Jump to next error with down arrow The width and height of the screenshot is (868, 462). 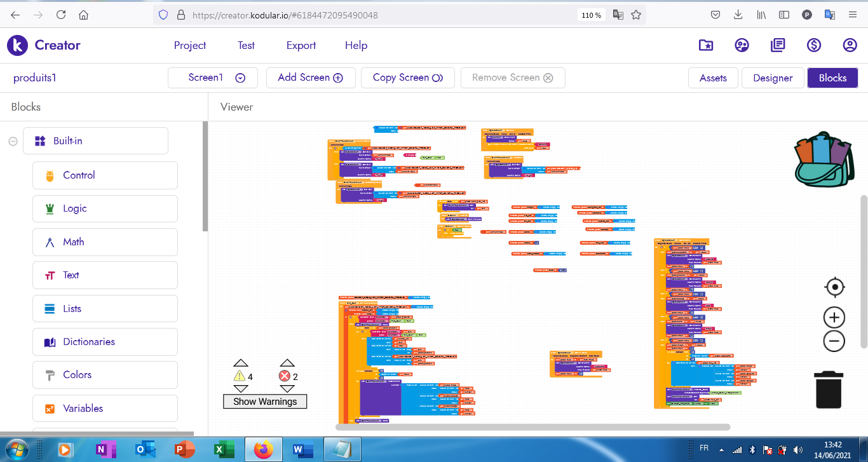287,389
